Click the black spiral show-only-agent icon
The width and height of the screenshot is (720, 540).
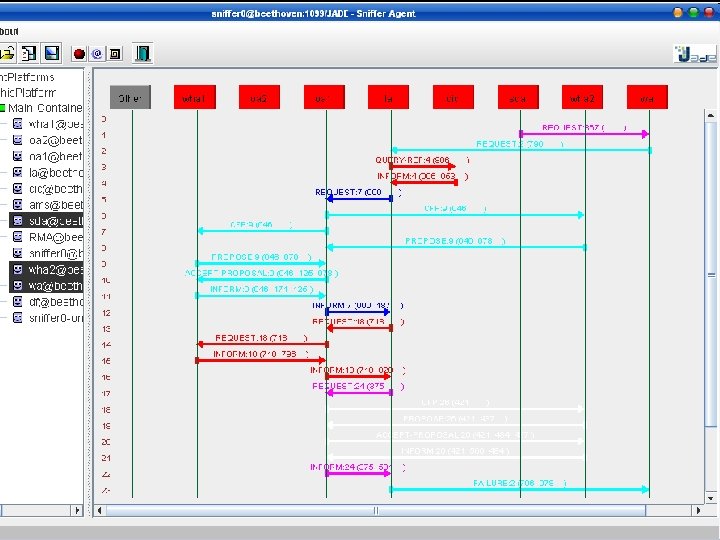coord(115,54)
